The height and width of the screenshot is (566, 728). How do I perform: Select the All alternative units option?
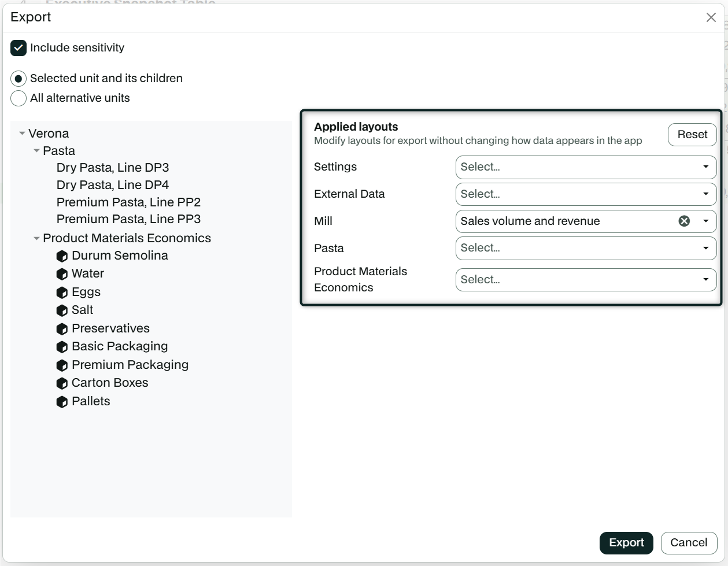19,98
